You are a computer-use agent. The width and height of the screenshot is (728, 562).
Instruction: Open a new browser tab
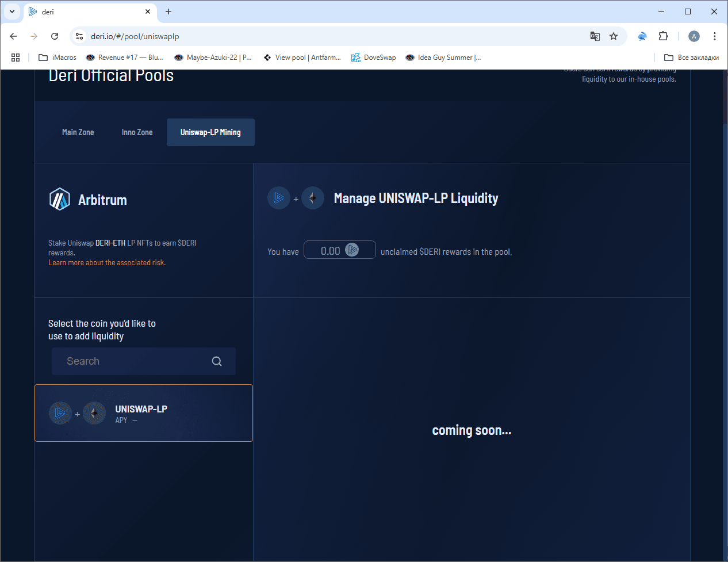[168, 12]
